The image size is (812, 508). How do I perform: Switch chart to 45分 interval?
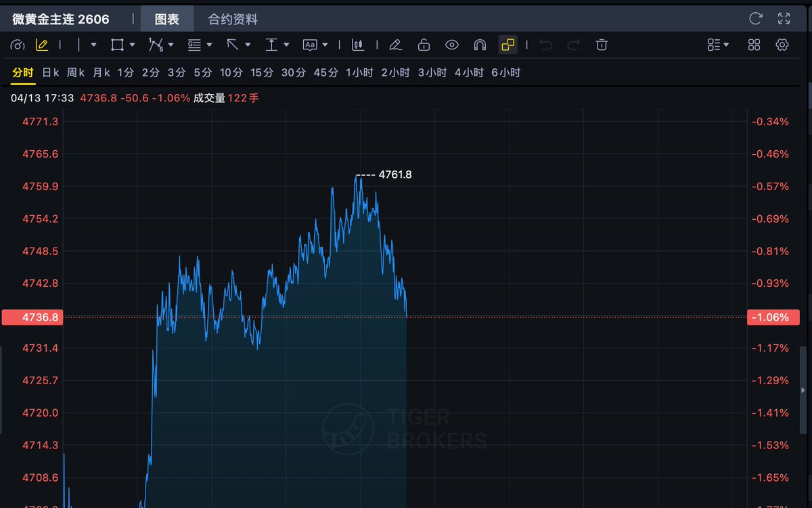[x=325, y=72]
